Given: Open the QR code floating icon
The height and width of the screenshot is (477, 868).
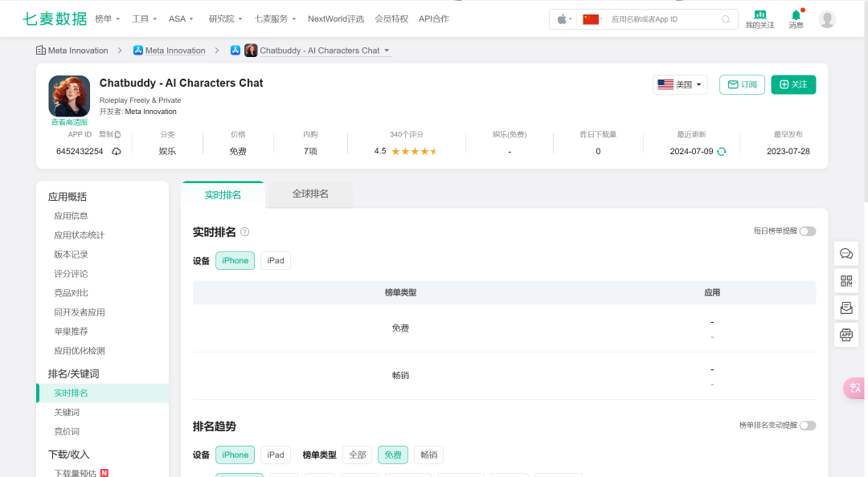Looking at the screenshot, I should point(846,281).
